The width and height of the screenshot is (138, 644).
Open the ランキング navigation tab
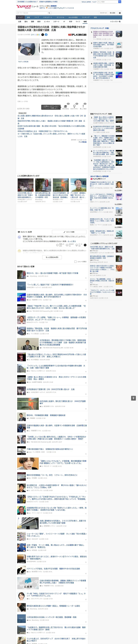click(x=86, y=17)
